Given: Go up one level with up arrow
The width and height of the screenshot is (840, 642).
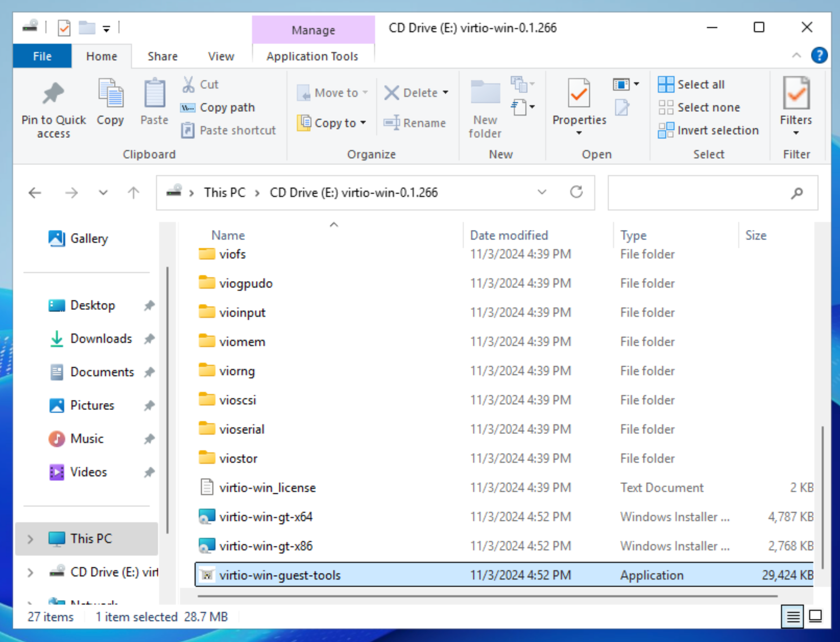Looking at the screenshot, I should pos(133,192).
